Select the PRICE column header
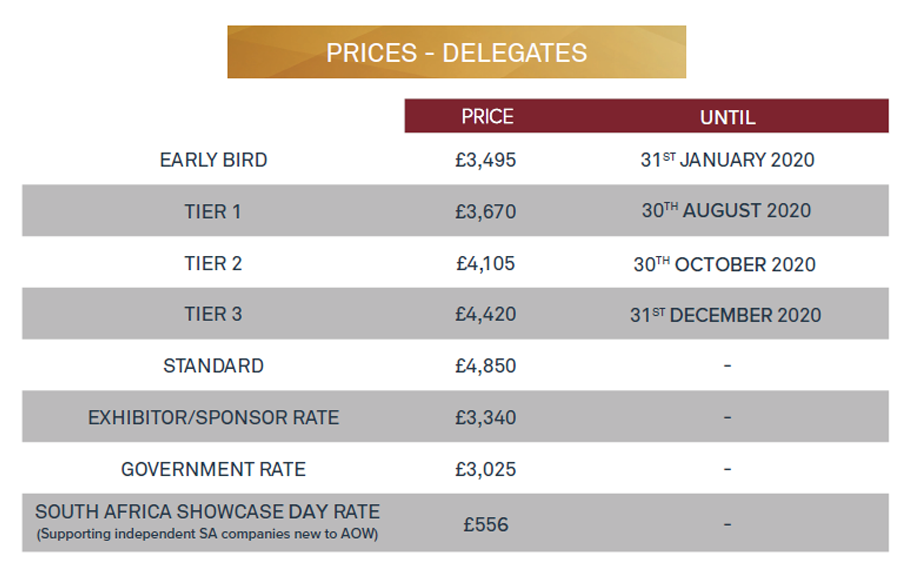The image size is (900, 569). [487, 117]
